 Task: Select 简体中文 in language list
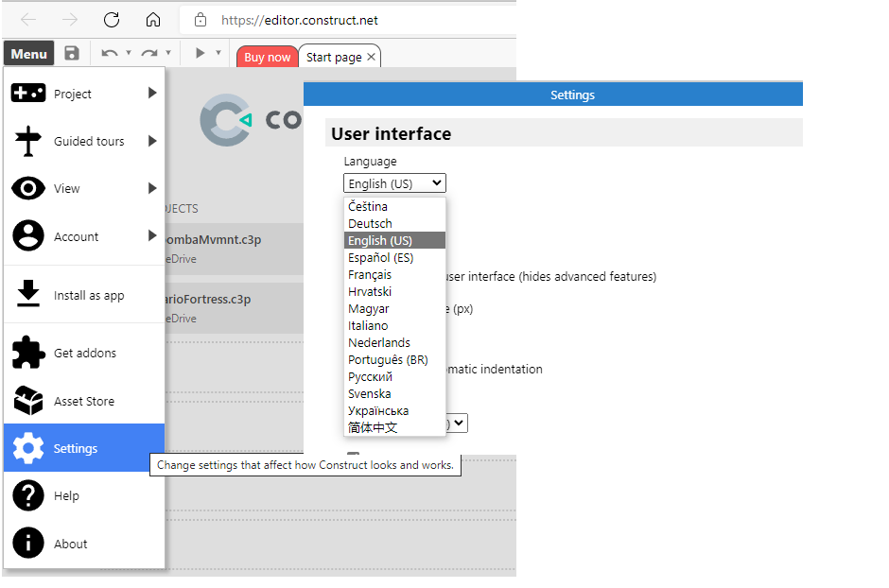coord(394,427)
